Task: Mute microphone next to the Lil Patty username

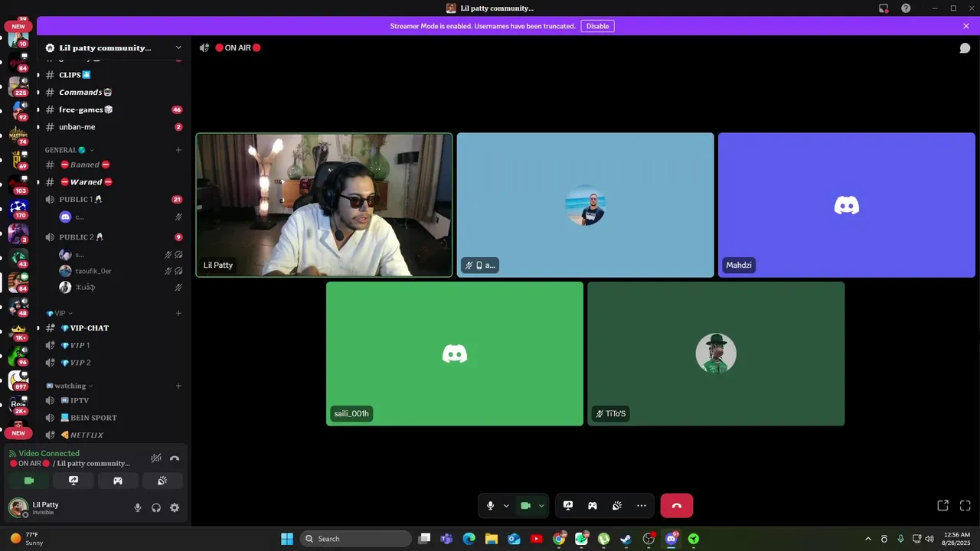Action: (x=138, y=507)
